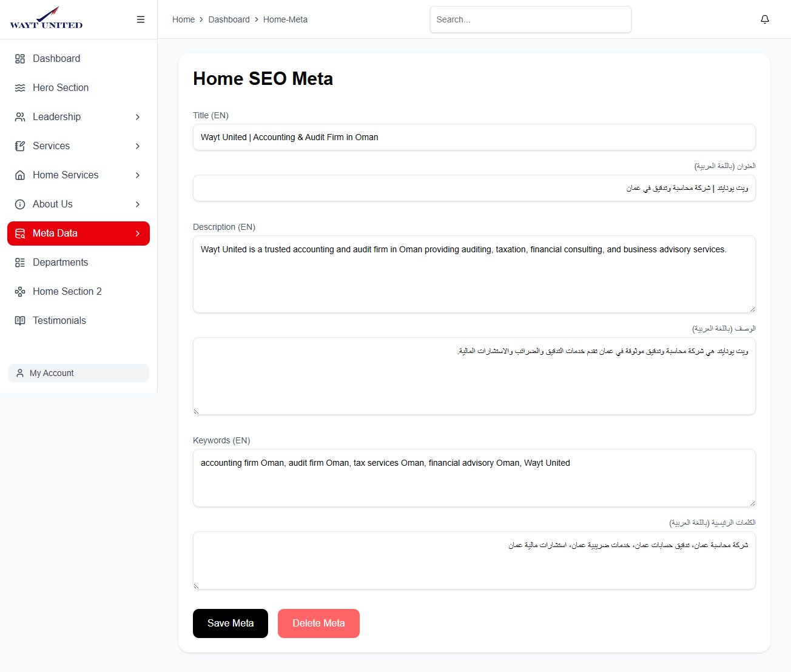Click into the Arabic keywords textarea

(x=474, y=560)
